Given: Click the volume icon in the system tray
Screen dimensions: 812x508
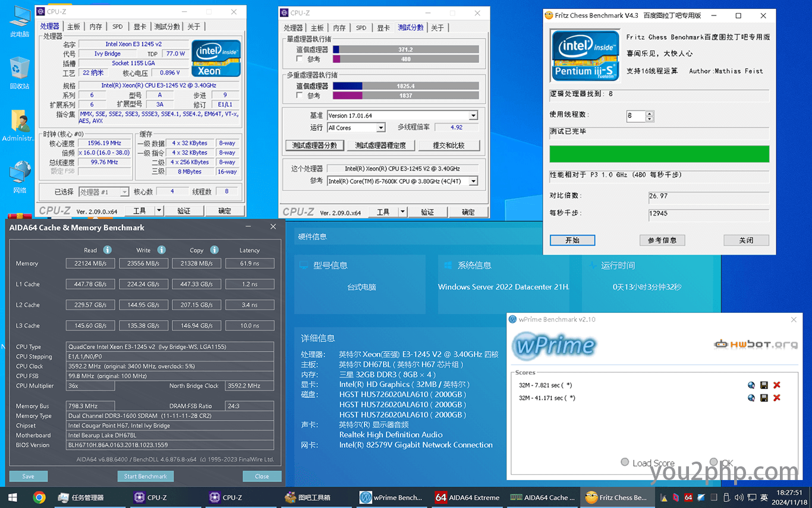Looking at the screenshot, I should click(x=738, y=497).
